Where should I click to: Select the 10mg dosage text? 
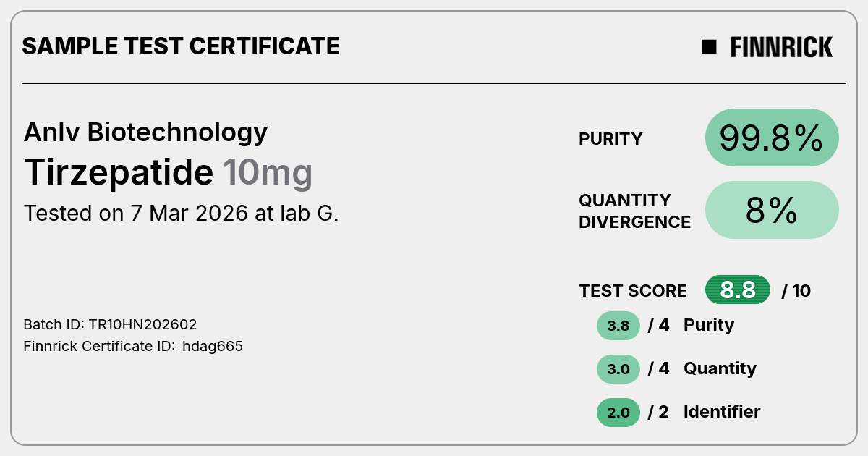[268, 173]
